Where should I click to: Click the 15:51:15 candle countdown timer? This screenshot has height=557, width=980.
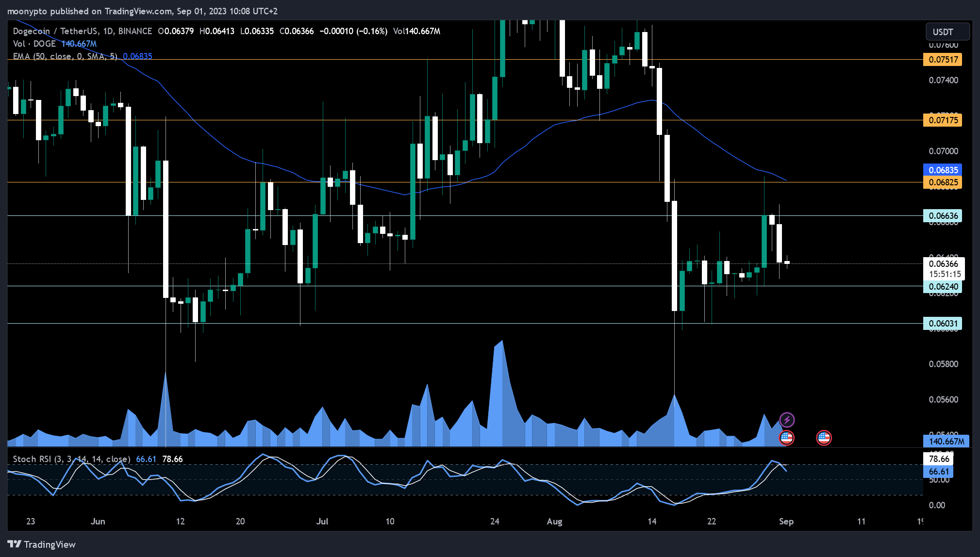tap(945, 275)
